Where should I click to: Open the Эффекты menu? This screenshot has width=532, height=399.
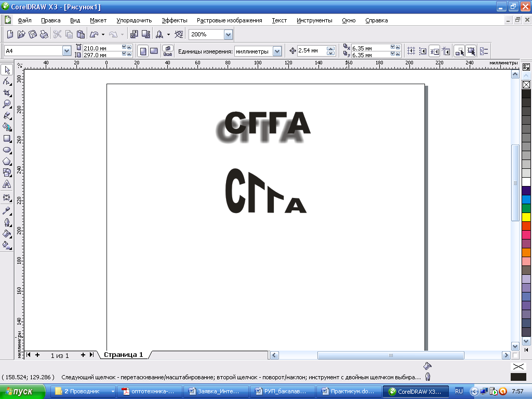point(175,20)
